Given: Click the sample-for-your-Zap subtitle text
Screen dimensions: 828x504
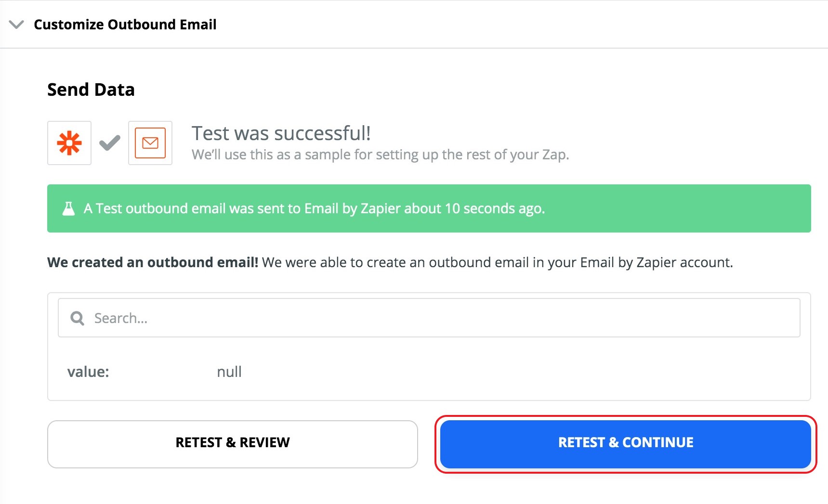Looking at the screenshot, I should pyautogui.click(x=380, y=155).
